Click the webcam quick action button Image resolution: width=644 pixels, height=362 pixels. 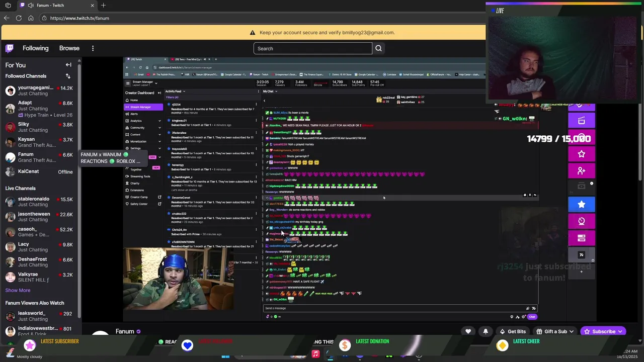[x=582, y=221]
